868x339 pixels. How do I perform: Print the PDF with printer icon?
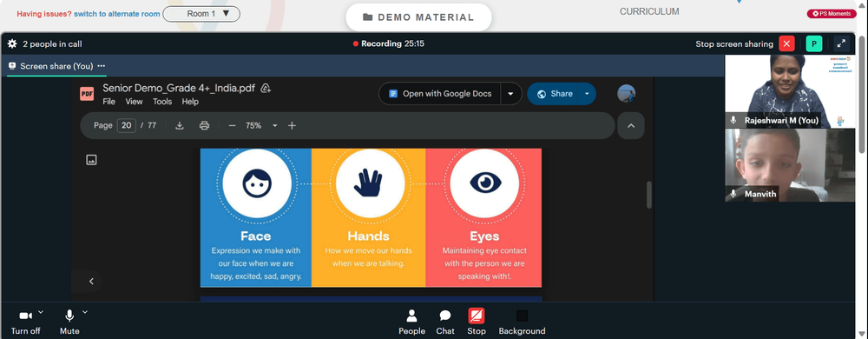(204, 126)
